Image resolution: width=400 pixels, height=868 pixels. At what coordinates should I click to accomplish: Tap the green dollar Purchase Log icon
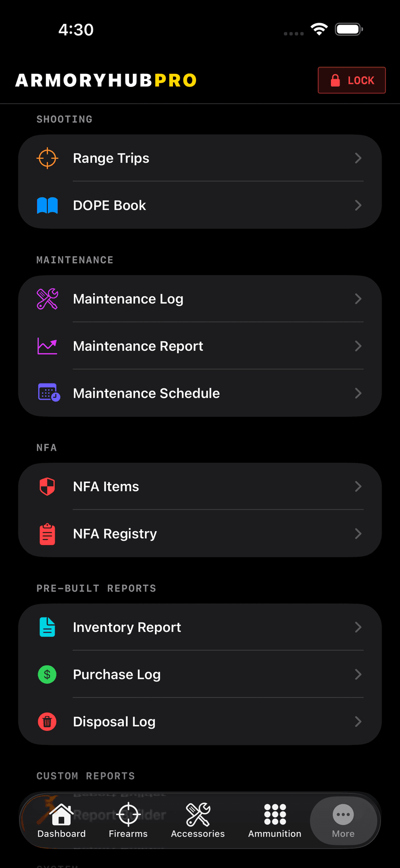pyautogui.click(x=47, y=674)
